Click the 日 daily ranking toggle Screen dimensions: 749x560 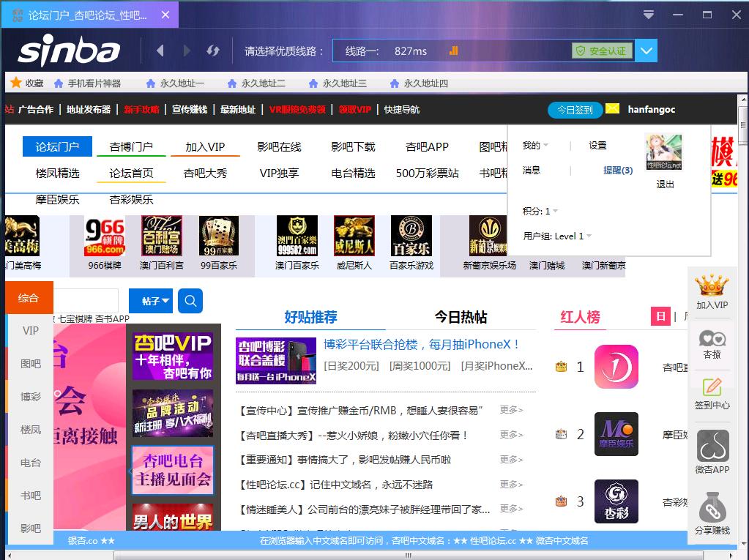660,316
